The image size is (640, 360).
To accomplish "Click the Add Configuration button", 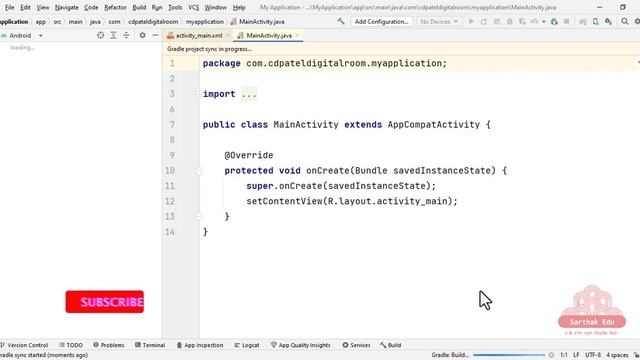I will coord(382,21).
